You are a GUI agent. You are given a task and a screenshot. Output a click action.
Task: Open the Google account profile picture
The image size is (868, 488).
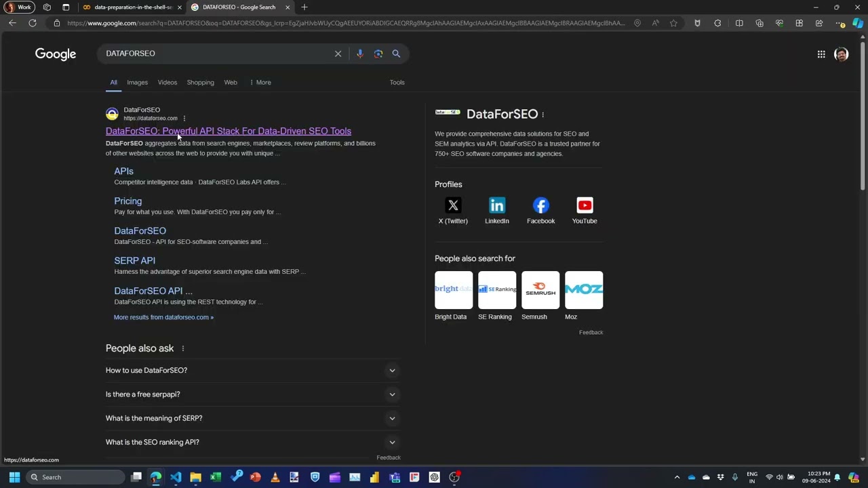click(x=842, y=54)
